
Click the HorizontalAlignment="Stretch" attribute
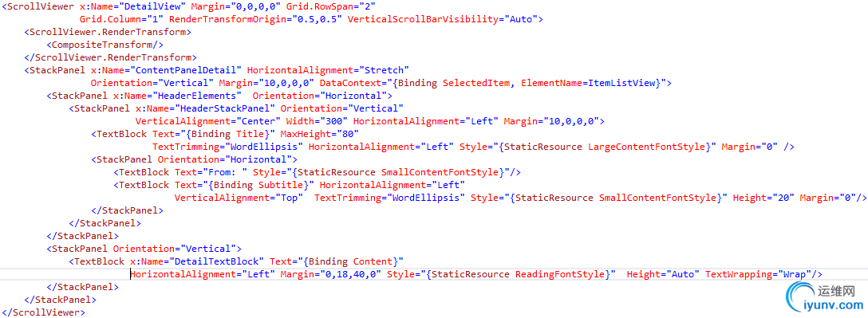328,69
